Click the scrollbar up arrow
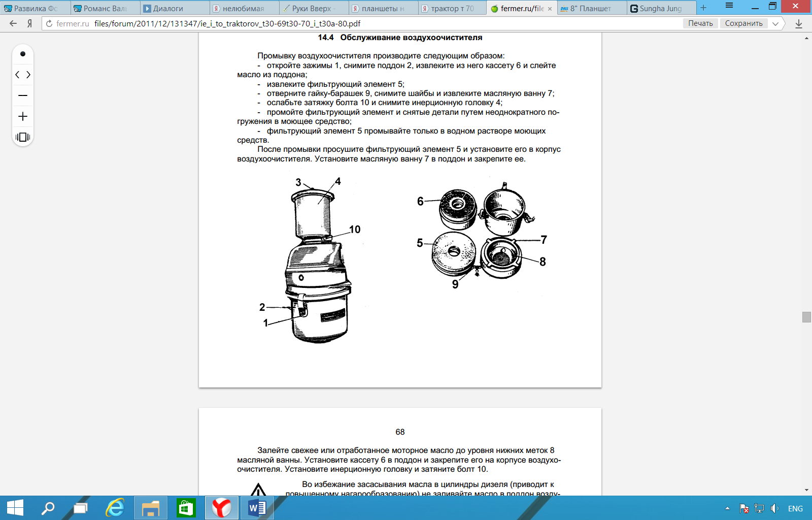 coord(806,38)
